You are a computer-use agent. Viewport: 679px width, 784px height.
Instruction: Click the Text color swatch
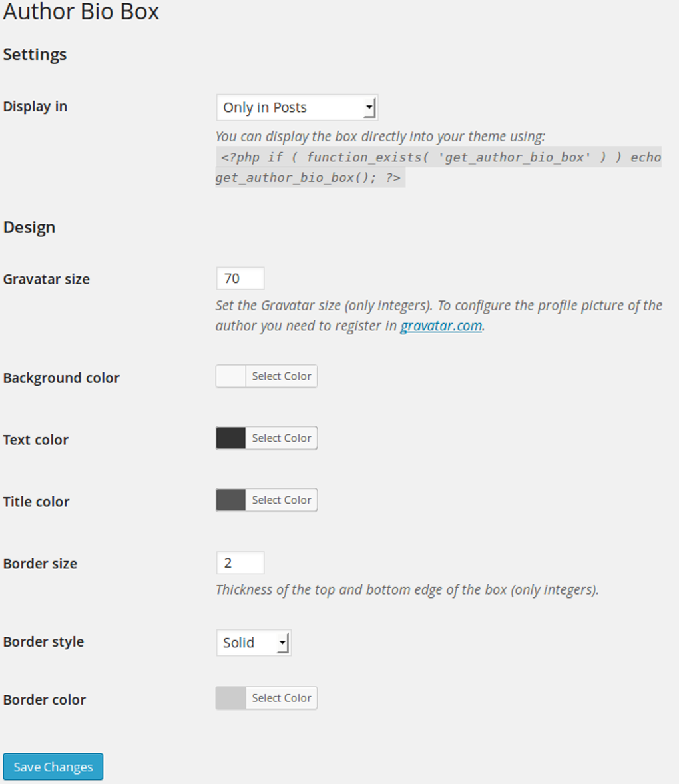coord(229,438)
